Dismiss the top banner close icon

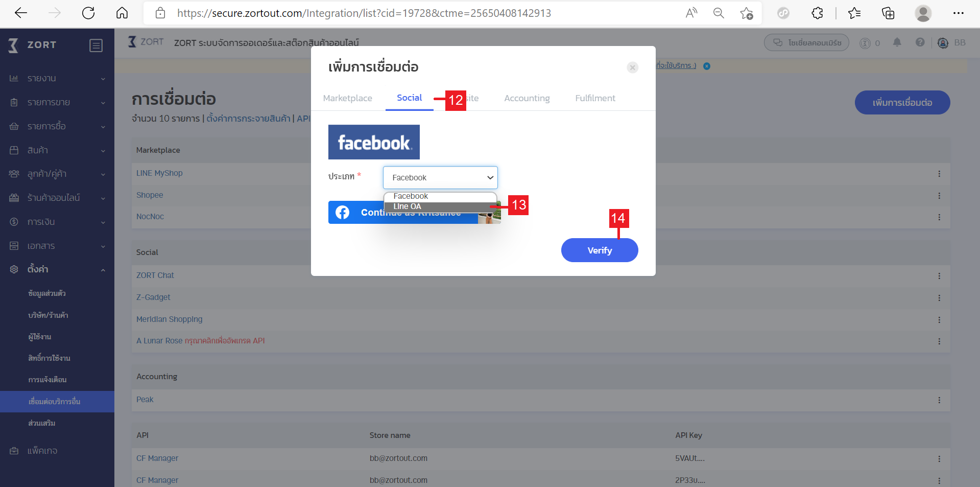point(707,66)
